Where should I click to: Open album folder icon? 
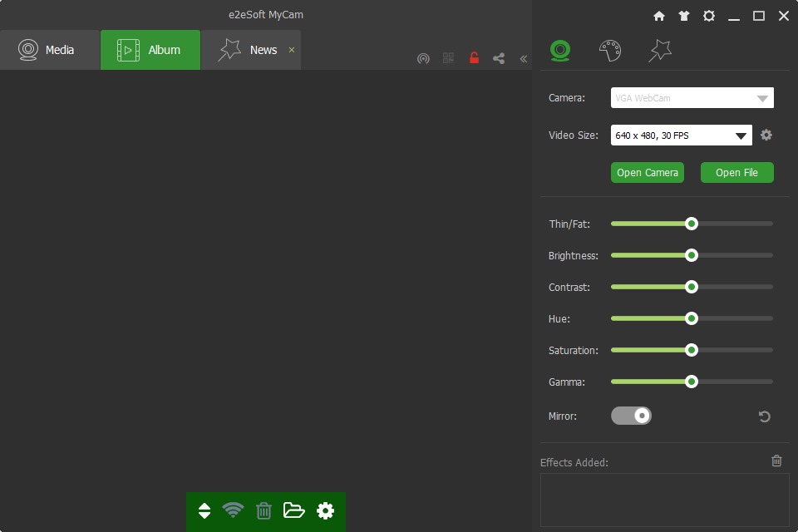[x=293, y=510]
